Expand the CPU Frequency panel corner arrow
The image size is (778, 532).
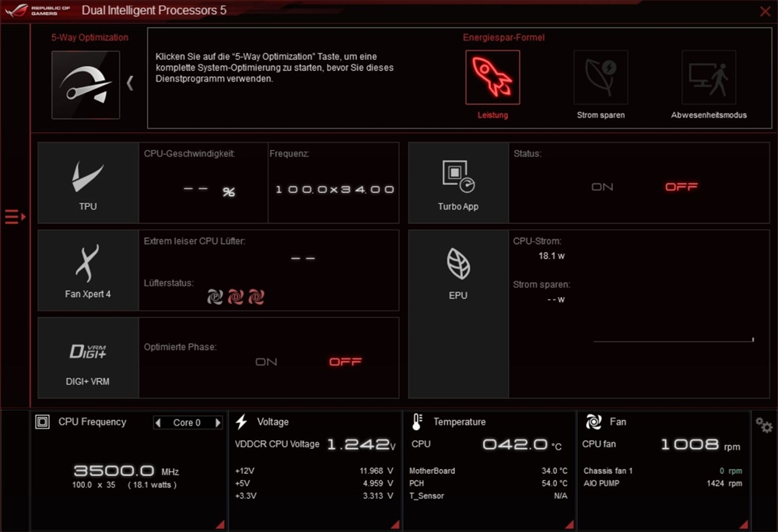(220, 524)
